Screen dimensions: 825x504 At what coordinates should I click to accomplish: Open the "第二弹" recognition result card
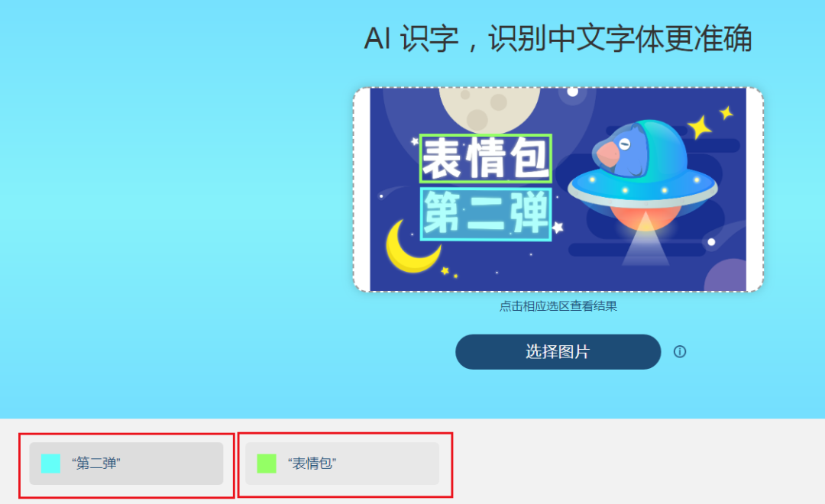126,464
